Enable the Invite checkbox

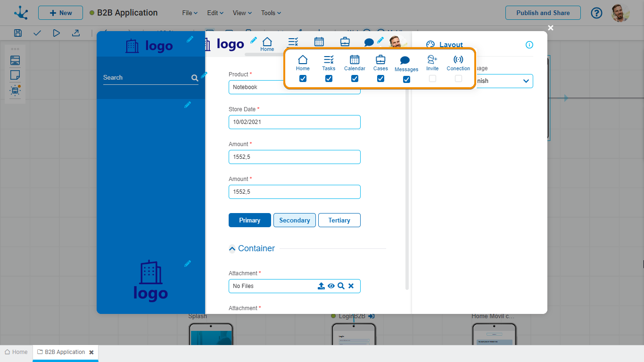point(432,79)
